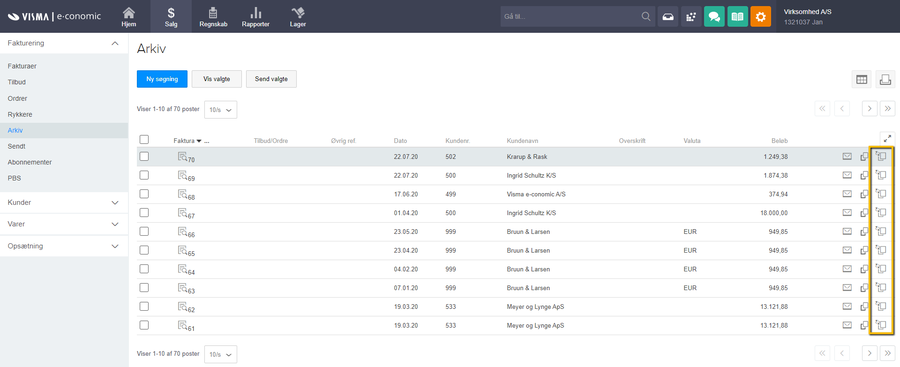Tick checkbox for invoice 66

pos(144,231)
